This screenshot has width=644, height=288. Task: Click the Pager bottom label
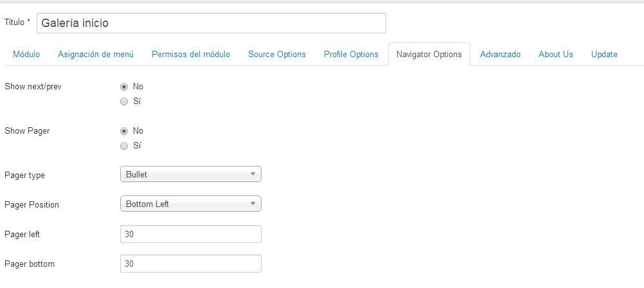tap(29, 264)
